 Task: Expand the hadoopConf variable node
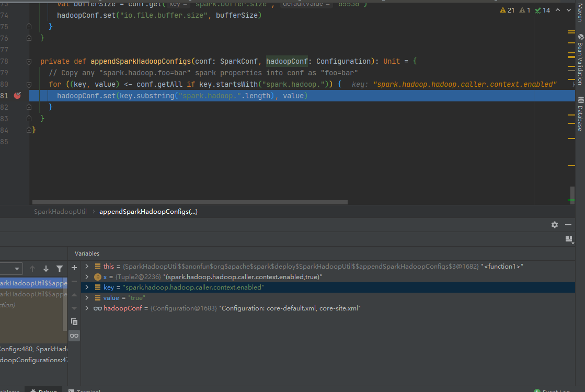87,308
